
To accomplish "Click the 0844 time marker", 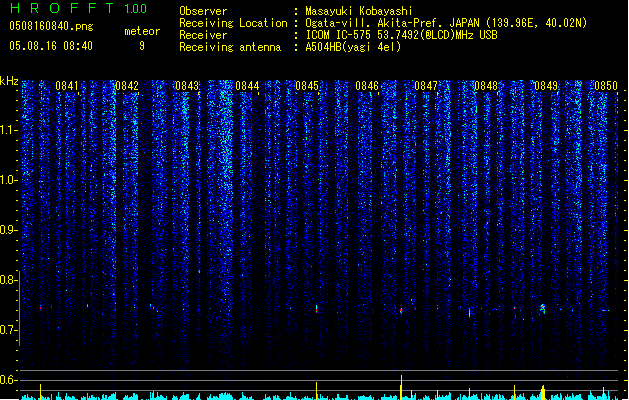I will [247, 85].
